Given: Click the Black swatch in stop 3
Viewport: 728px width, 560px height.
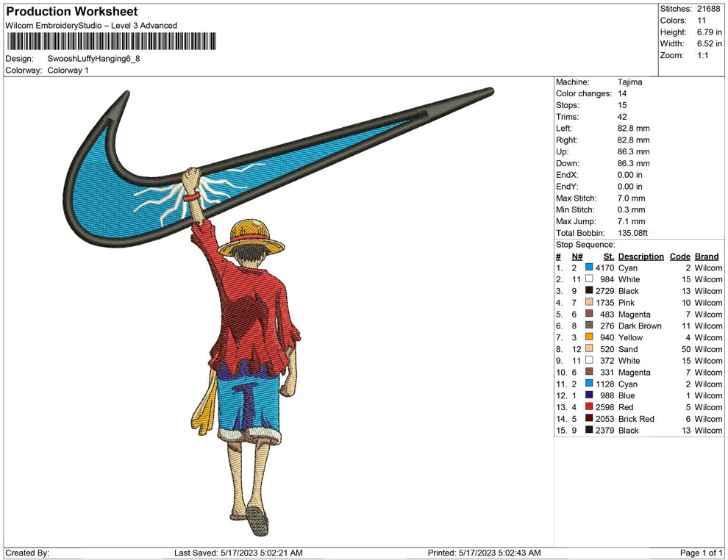Looking at the screenshot, I should (x=589, y=290).
